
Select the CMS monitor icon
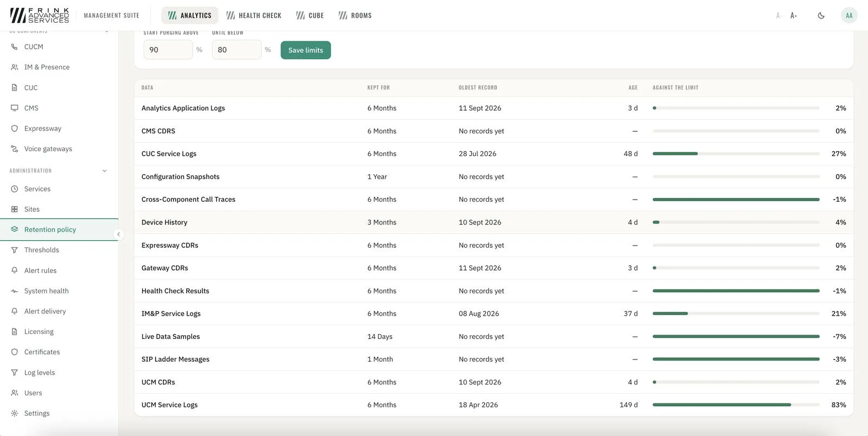[x=15, y=108]
